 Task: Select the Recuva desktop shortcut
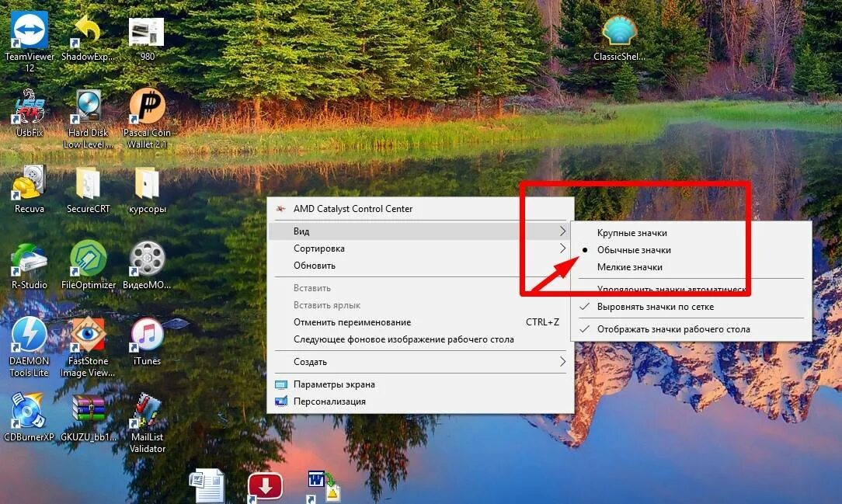[30, 182]
